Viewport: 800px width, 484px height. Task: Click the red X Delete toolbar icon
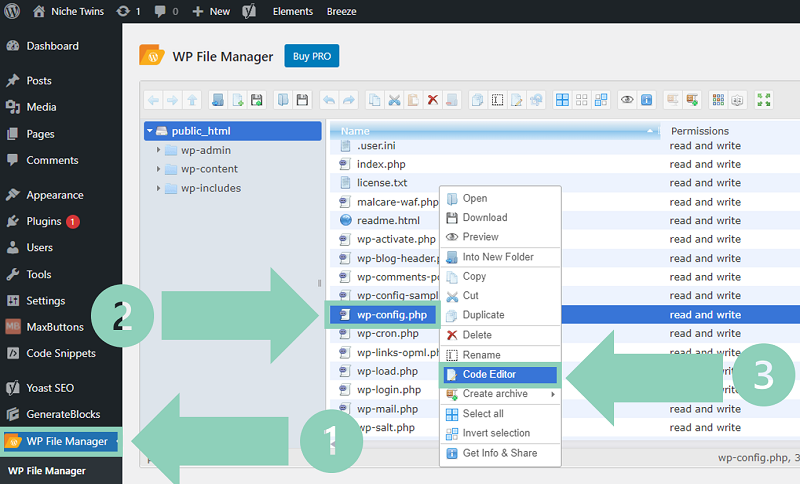[433, 100]
